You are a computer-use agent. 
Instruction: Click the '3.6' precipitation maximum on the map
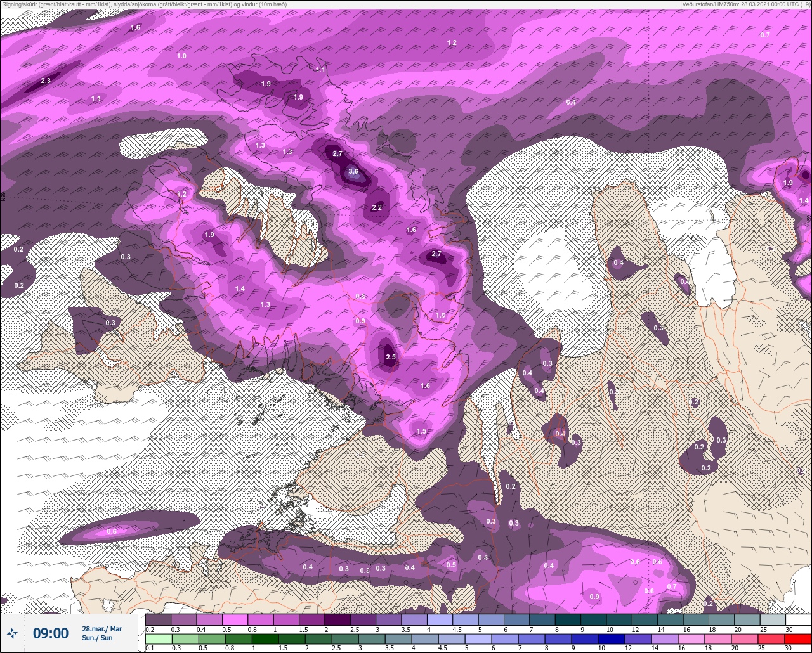[353, 171]
